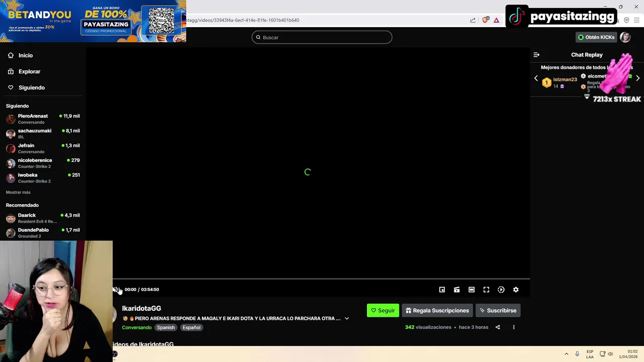This screenshot has height=362, width=644.
Task: Click the green Seguir follow button
Action: click(383, 310)
